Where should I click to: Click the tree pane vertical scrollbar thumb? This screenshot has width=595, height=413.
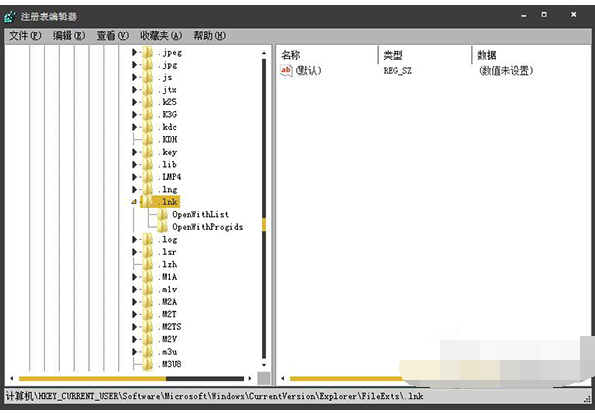(x=264, y=224)
